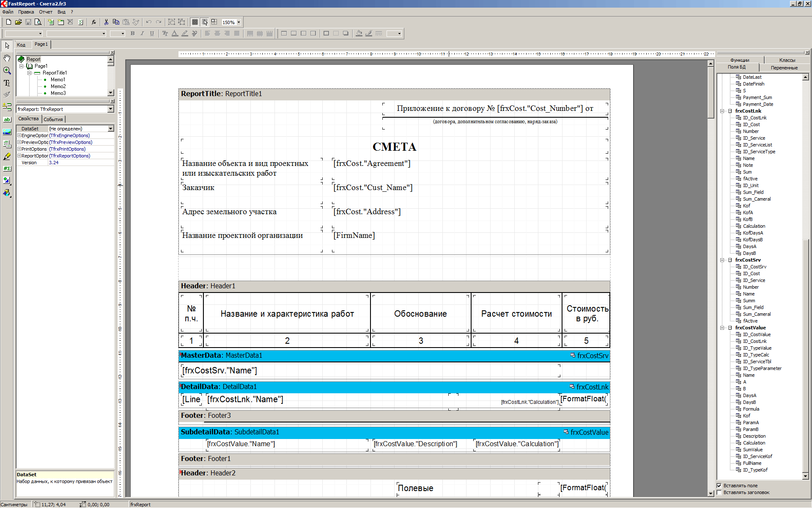The width and height of the screenshot is (812, 508).
Task: Open the Правка menu
Action: pyautogui.click(x=26, y=12)
